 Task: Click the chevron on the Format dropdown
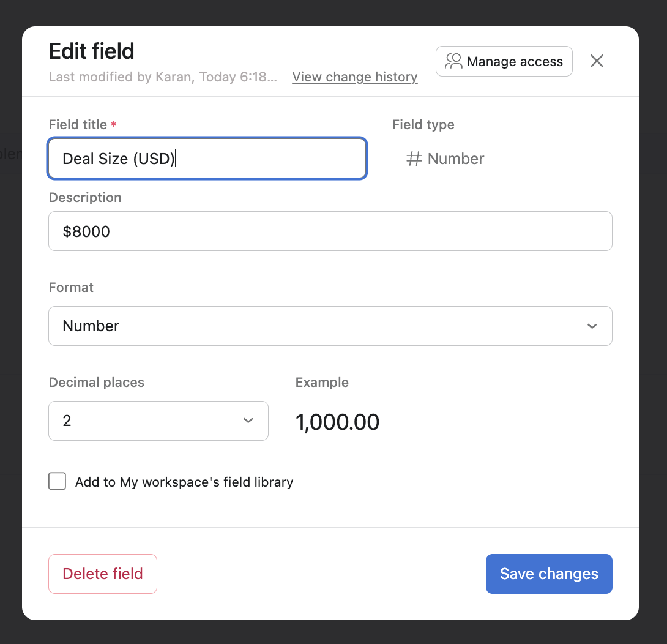pos(592,326)
